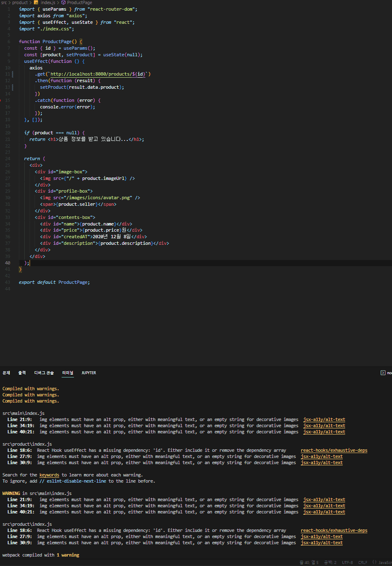392x566 pixels.
Task: Open the 디버그 콘솔 tab
Action: (x=44, y=373)
